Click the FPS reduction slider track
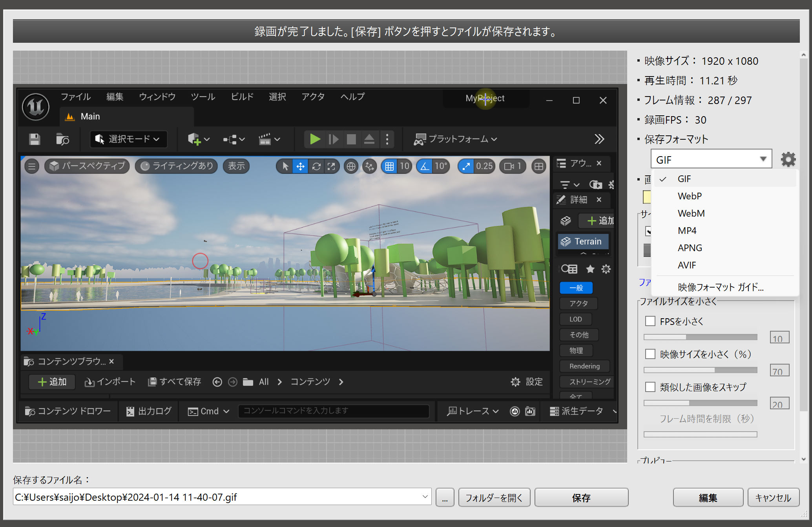The width and height of the screenshot is (812, 527). pyautogui.click(x=700, y=337)
